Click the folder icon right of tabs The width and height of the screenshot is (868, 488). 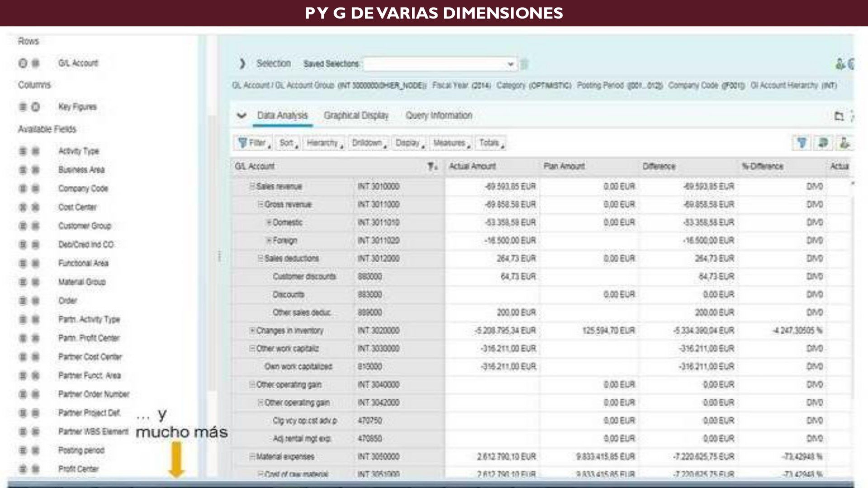839,116
